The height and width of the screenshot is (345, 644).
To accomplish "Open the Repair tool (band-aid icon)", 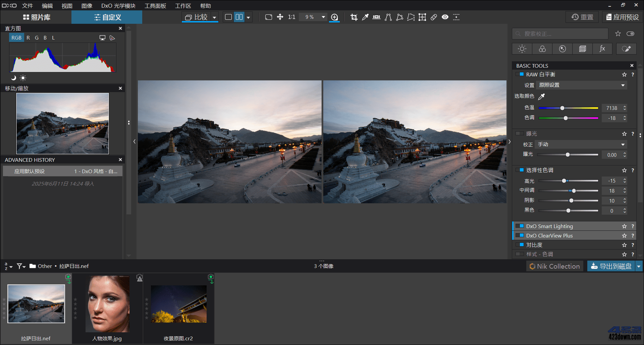I will coord(434,17).
